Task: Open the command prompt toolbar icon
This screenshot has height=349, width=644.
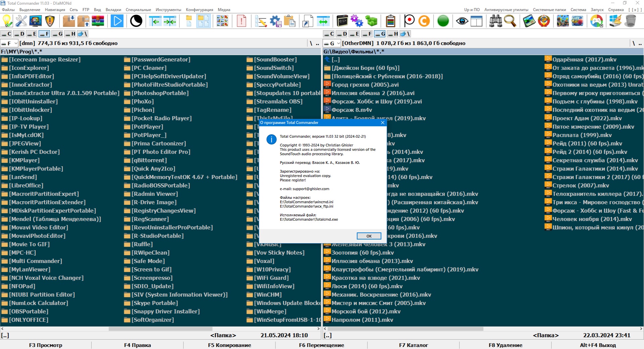Action: [x=342, y=21]
